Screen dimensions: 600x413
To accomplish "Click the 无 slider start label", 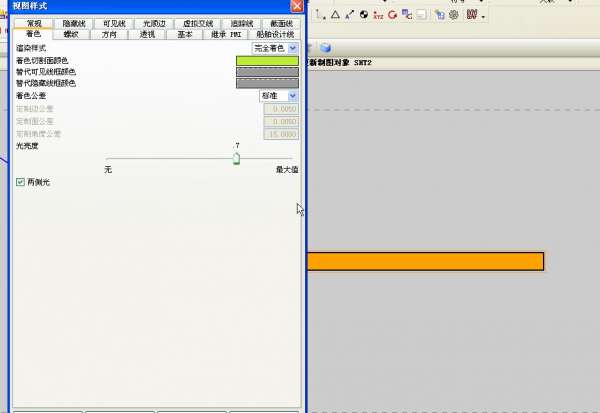I will pos(108,169).
